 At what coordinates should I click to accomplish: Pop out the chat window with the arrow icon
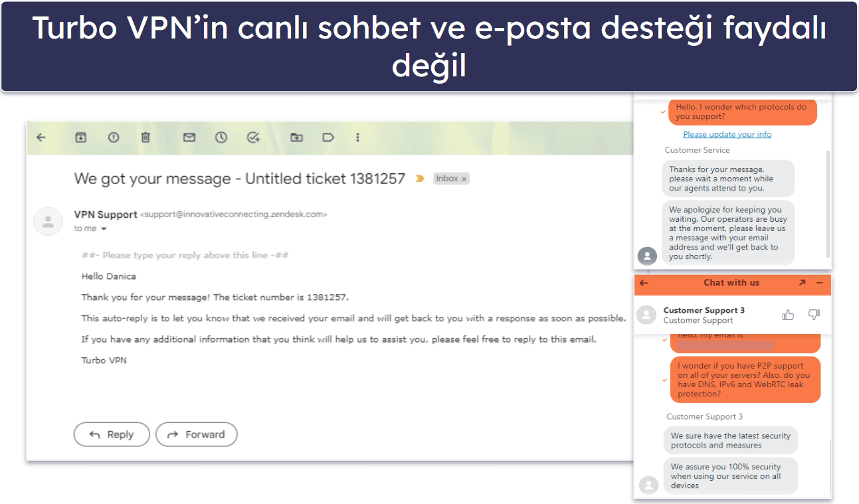click(802, 283)
